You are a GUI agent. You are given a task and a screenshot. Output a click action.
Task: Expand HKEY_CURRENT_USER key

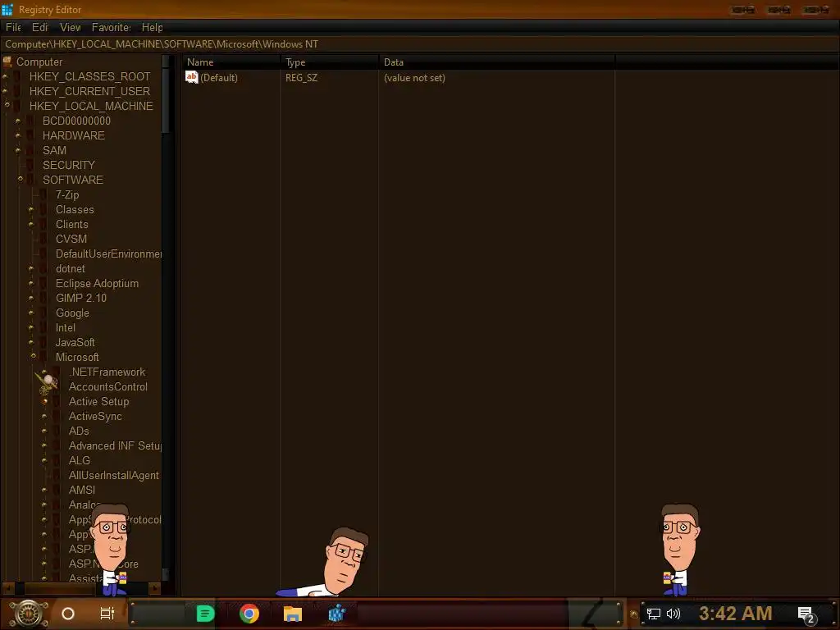coord(6,91)
